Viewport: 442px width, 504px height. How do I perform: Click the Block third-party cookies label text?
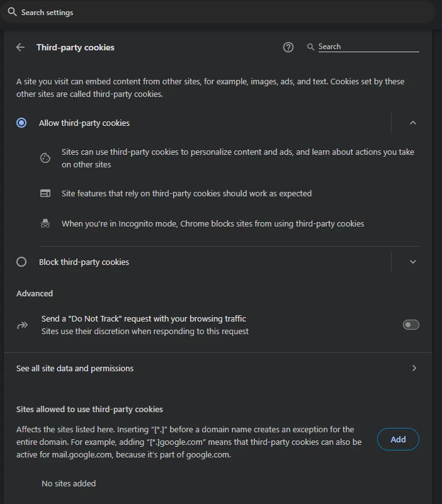[x=84, y=262]
